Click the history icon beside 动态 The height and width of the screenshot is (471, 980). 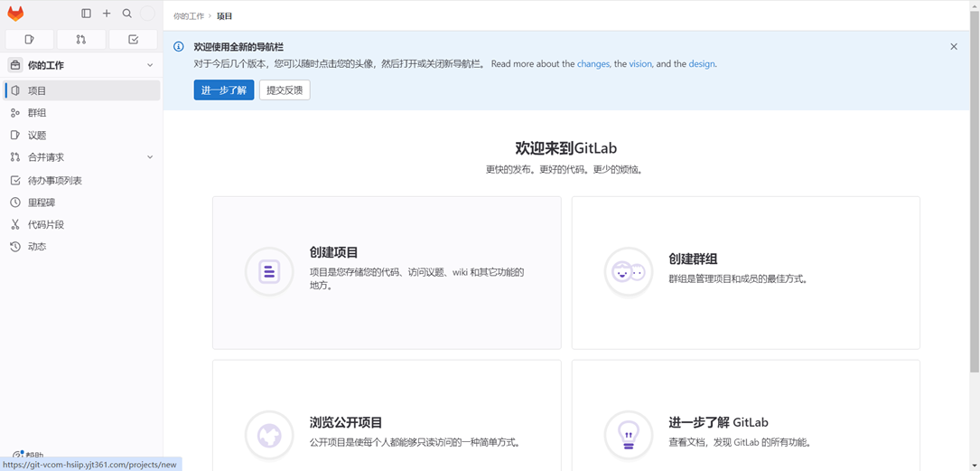tap(15, 247)
